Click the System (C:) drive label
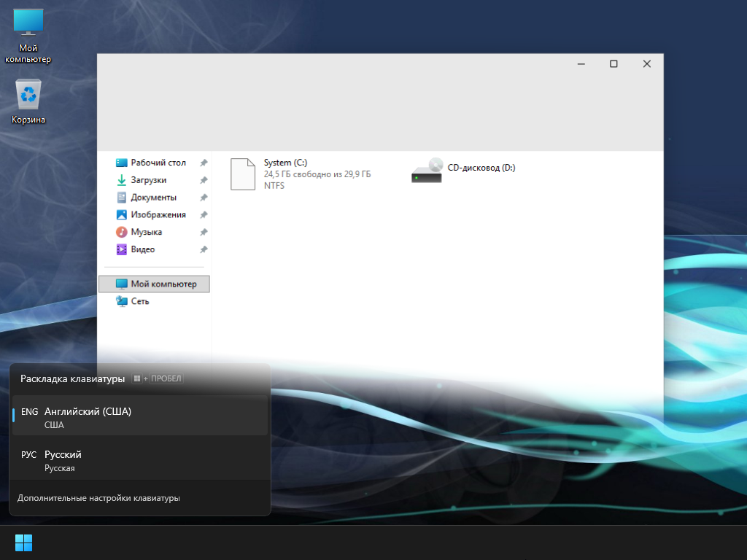This screenshot has height=560, width=747. [285, 163]
